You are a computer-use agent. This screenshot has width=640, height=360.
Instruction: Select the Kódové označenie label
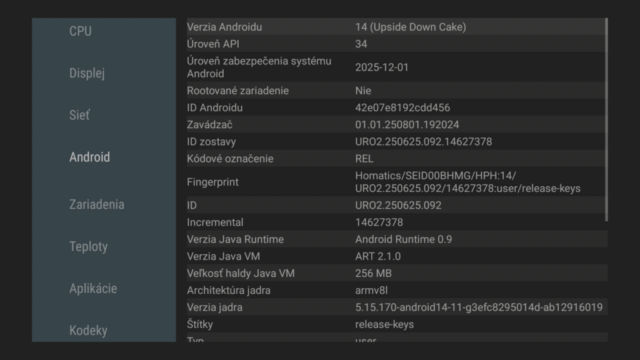(230, 159)
